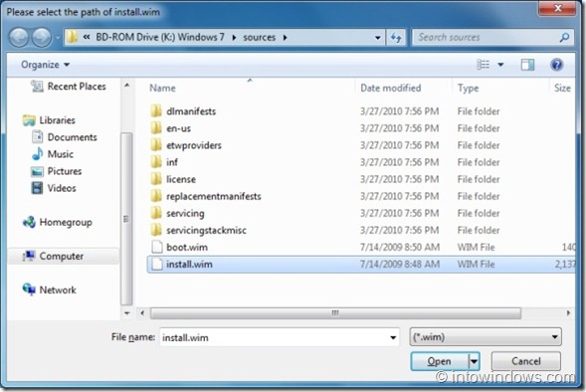Toggle the preview pane button

click(527, 65)
